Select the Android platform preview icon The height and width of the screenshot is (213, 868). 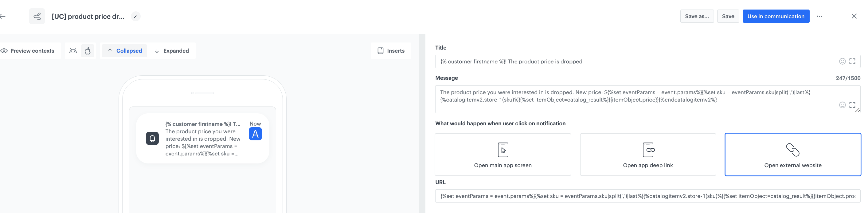point(73,51)
